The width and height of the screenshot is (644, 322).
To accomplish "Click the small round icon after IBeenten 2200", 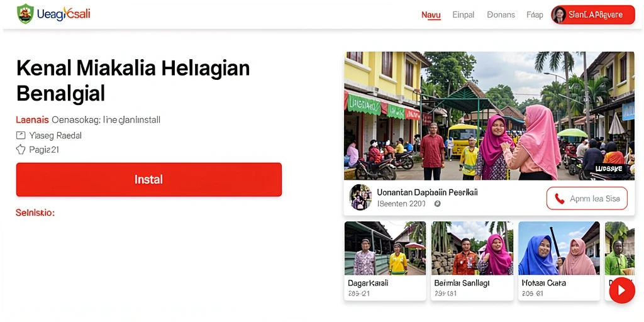I will (x=438, y=204).
